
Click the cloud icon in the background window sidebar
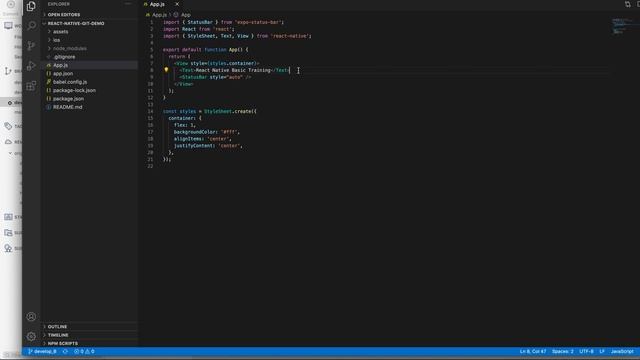click(8, 142)
